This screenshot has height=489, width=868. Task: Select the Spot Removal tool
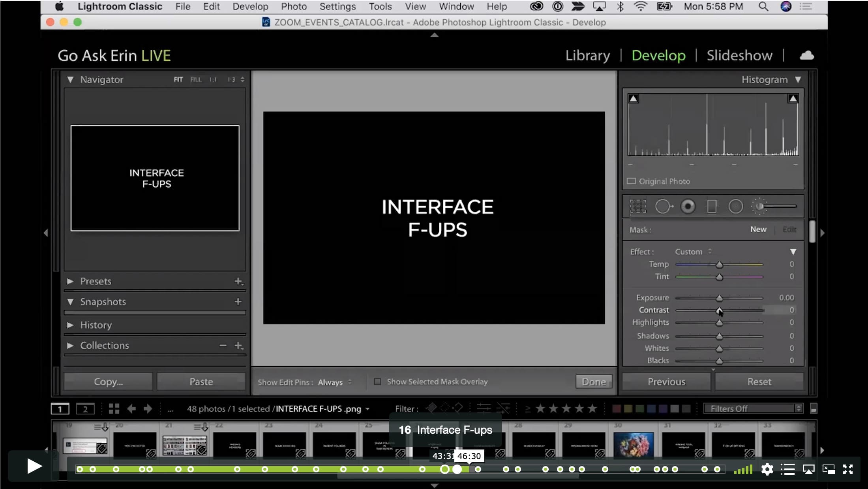coord(664,206)
